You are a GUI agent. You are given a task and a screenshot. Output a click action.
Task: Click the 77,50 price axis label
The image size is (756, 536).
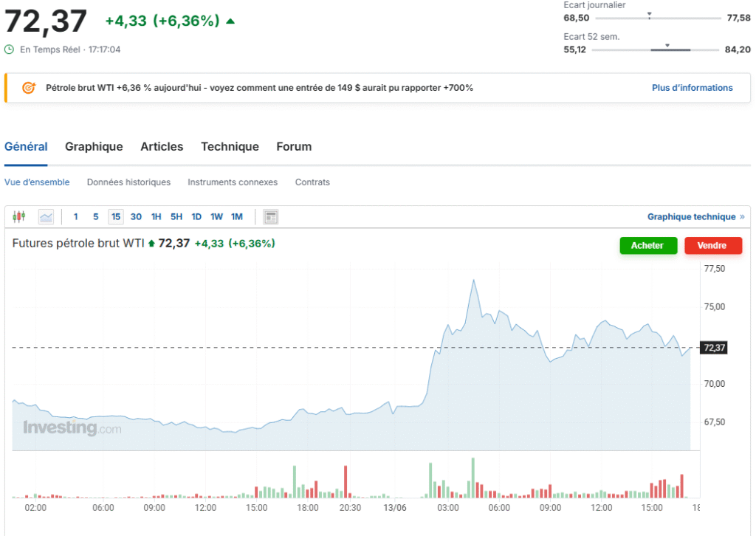[715, 269]
